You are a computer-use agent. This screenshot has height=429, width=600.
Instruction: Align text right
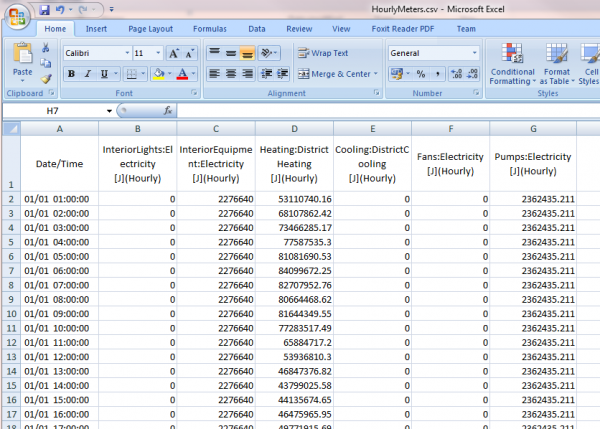pyautogui.click(x=247, y=73)
